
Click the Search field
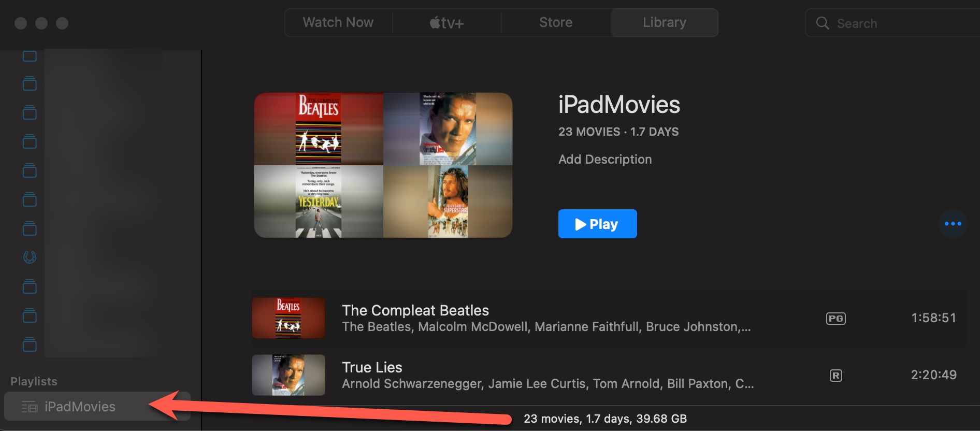(x=892, y=23)
